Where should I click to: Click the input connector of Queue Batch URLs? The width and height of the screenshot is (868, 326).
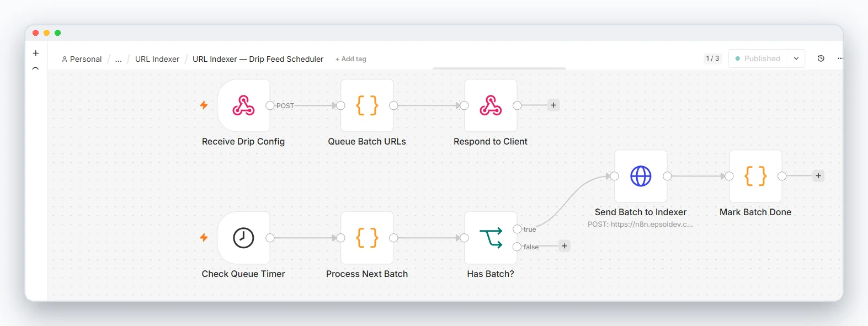[340, 105]
